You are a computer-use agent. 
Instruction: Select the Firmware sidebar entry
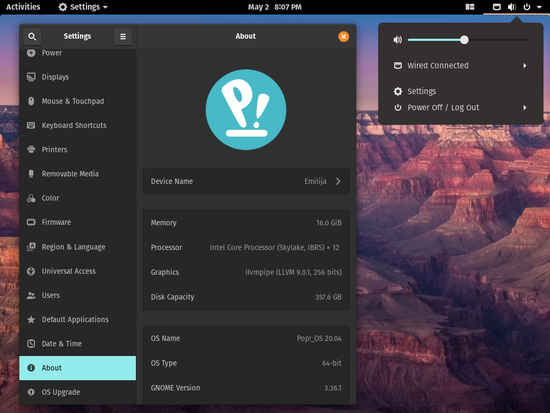click(78, 222)
